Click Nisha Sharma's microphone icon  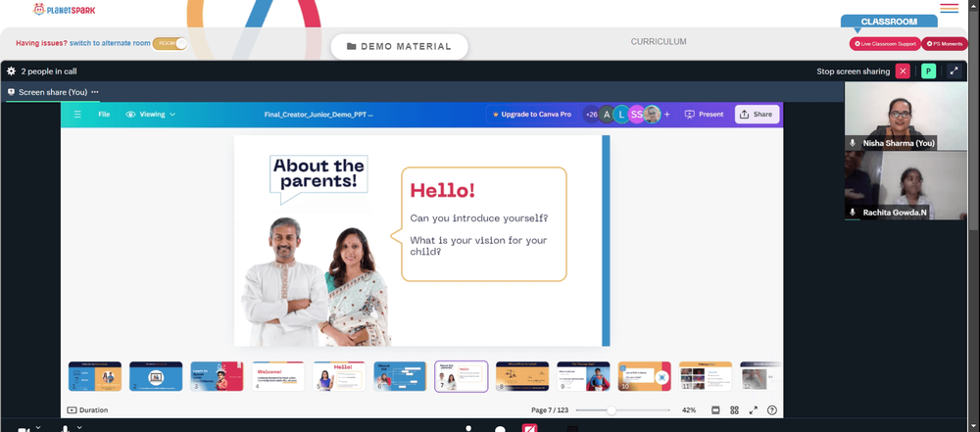point(853,143)
